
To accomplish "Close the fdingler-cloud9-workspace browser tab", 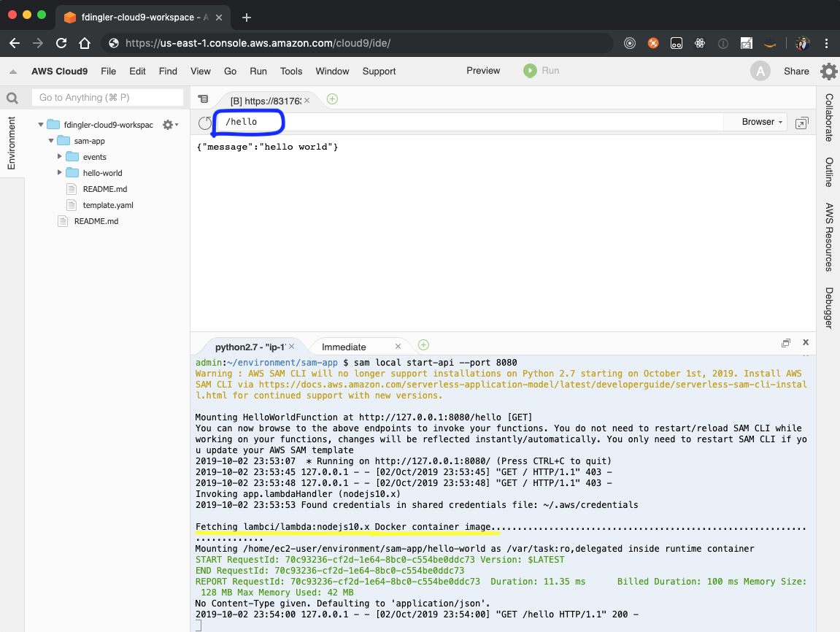I will click(219, 18).
